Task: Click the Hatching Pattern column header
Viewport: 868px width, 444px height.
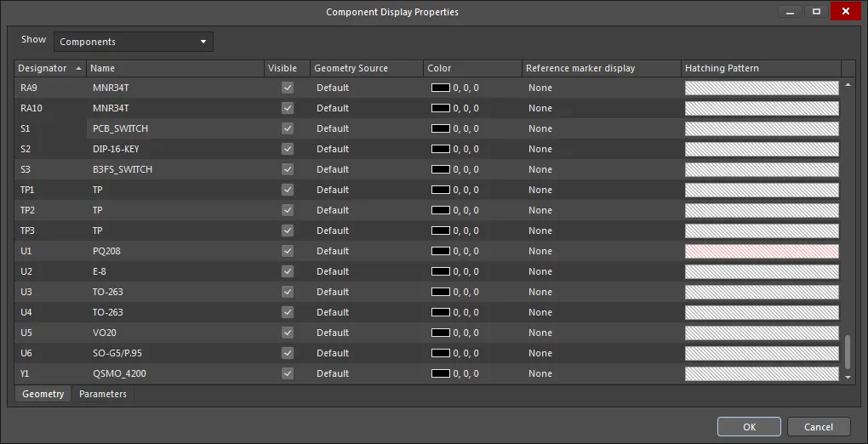Action: tap(761, 68)
